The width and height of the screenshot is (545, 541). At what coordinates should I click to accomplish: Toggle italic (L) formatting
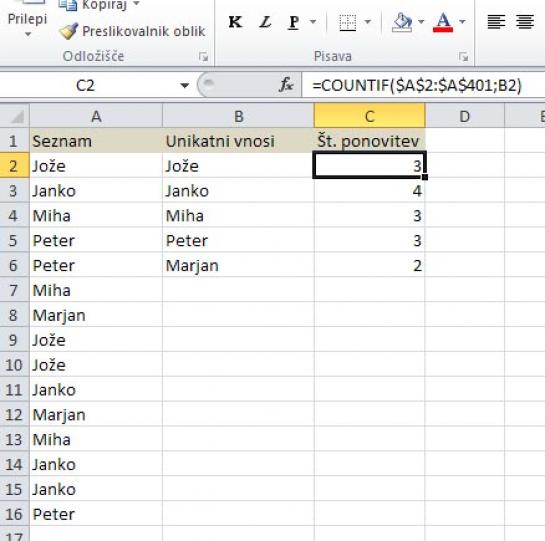[x=265, y=22]
